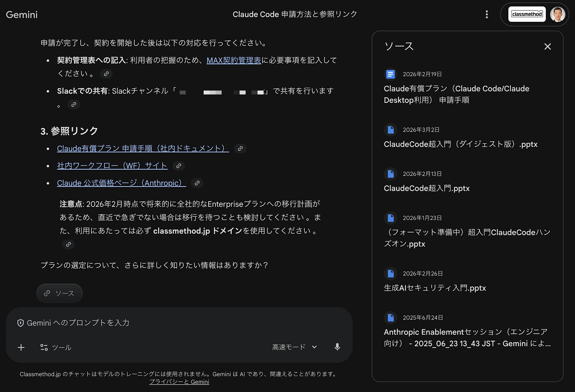Open the 社内ワークフロー（WF）サイト link

coord(112,166)
